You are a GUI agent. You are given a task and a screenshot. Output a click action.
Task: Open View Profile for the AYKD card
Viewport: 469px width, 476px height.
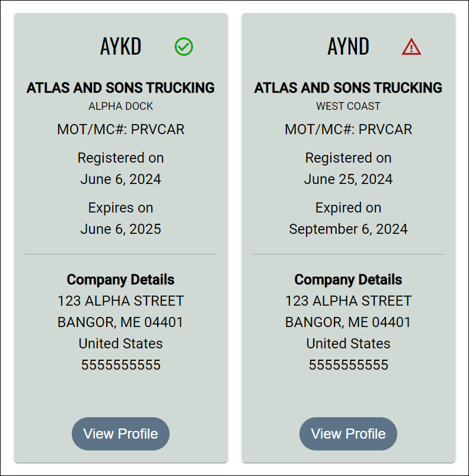120,434
